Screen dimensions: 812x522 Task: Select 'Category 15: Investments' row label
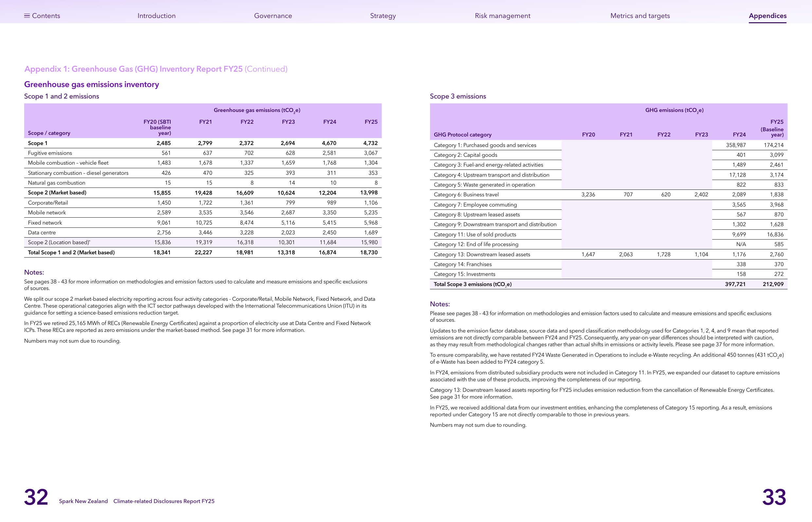click(x=464, y=274)
